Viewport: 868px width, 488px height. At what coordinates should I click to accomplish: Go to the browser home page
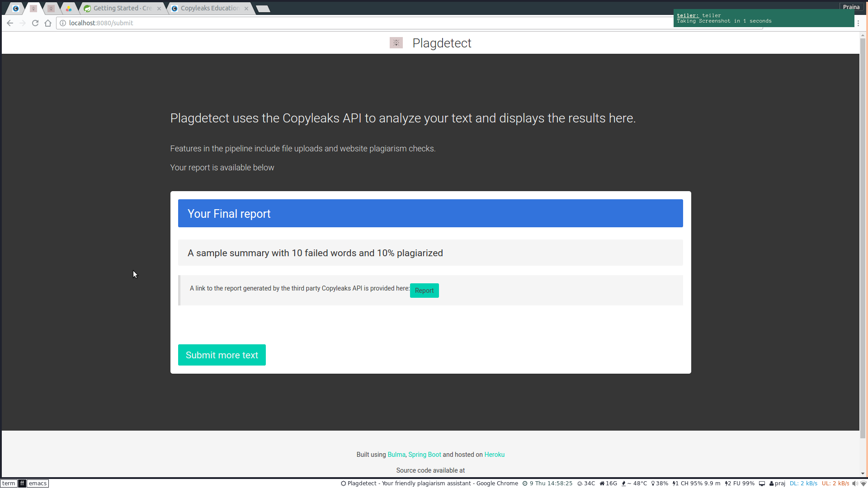[x=48, y=23]
